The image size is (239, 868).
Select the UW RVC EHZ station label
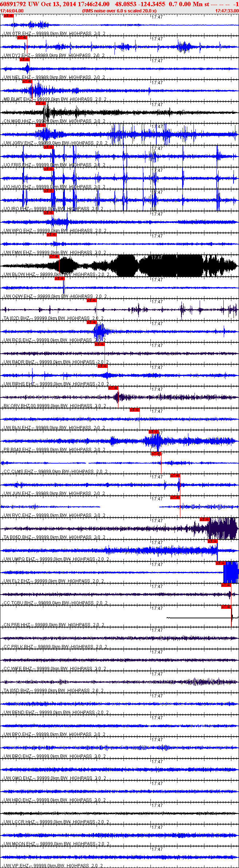tap(17, 515)
